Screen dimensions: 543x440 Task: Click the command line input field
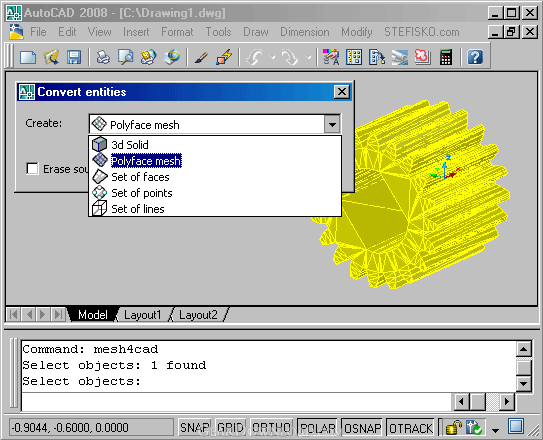237,402
